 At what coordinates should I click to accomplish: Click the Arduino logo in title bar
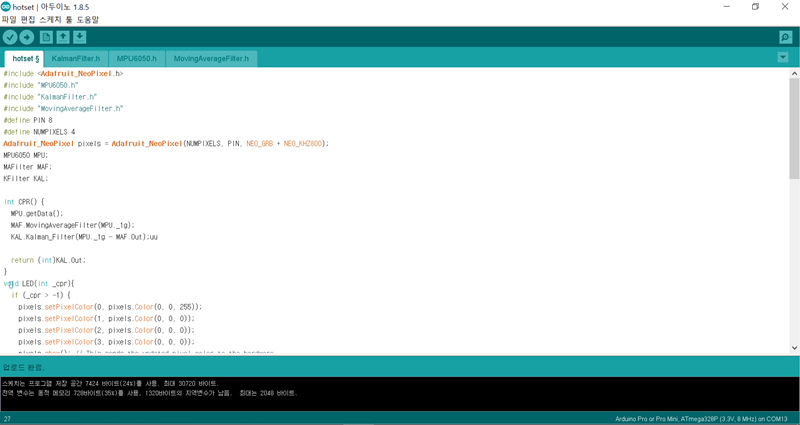tap(6, 7)
